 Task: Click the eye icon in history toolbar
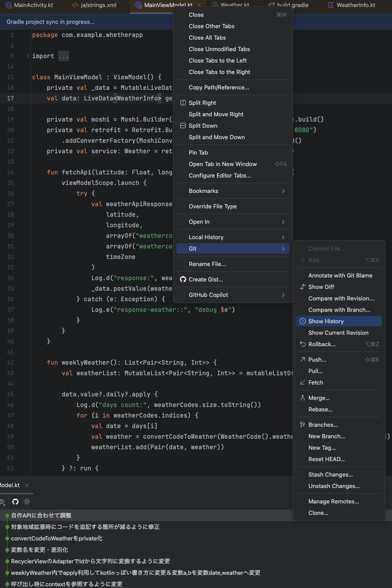(x=2, y=502)
